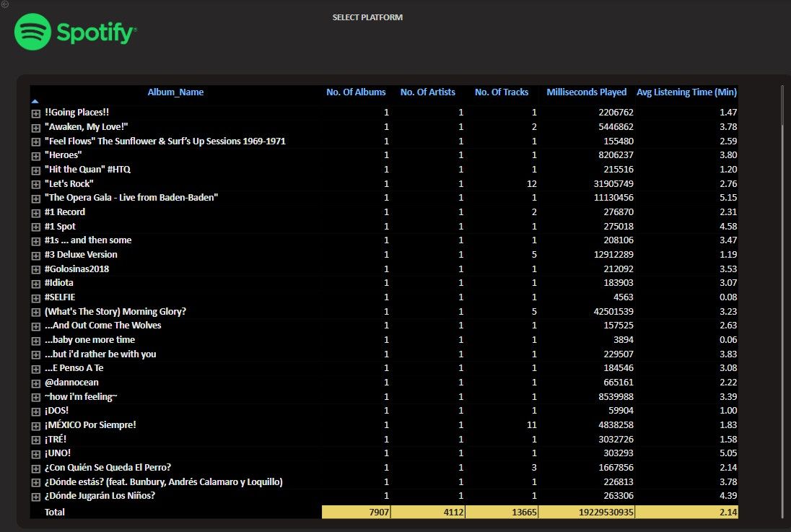The height and width of the screenshot is (532, 791).
Task: Expand the #1 Record row
Action: 35,213
